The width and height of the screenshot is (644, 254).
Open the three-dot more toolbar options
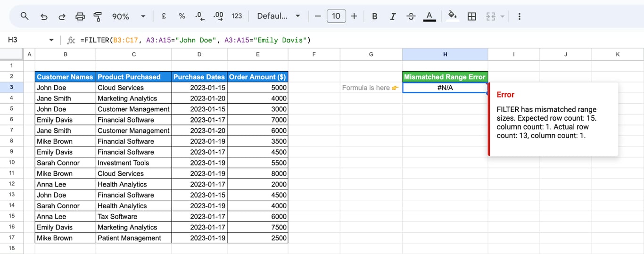tap(520, 16)
